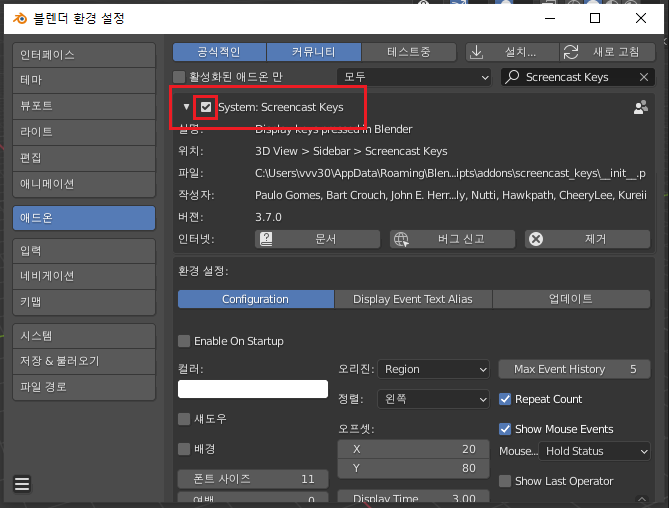
Task: Enable Show Last Operator checkbox
Action: [505, 481]
